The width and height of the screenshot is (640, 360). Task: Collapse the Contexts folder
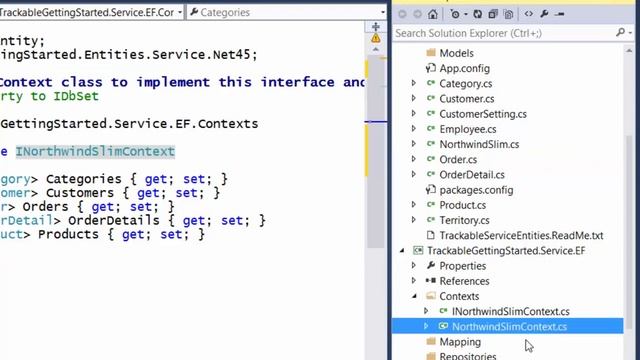pyautogui.click(x=414, y=296)
